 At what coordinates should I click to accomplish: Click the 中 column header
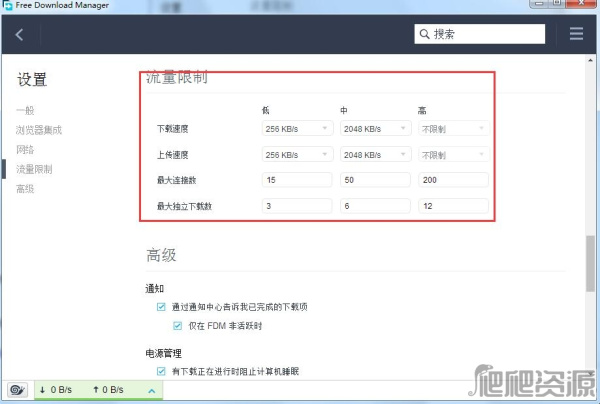coord(344,111)
